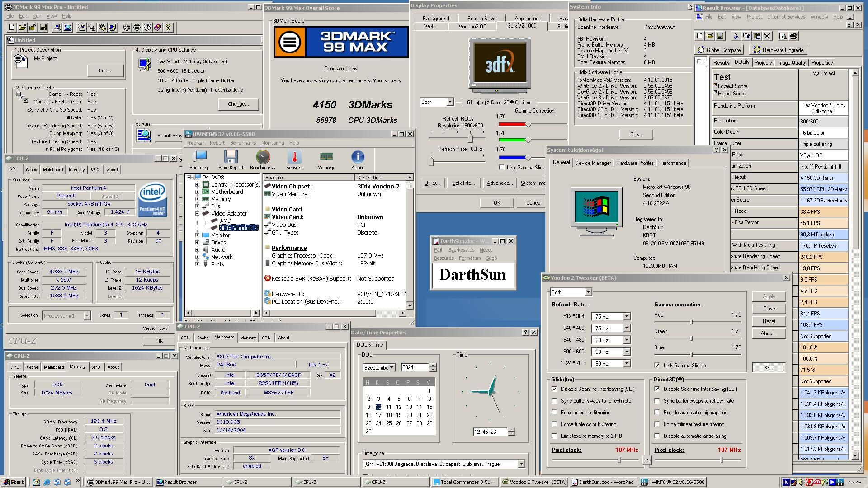Viewport: 868px width, 488px height.
Task: Click Change... button in 3DMark settings
Action: click(x=238, y=104)
